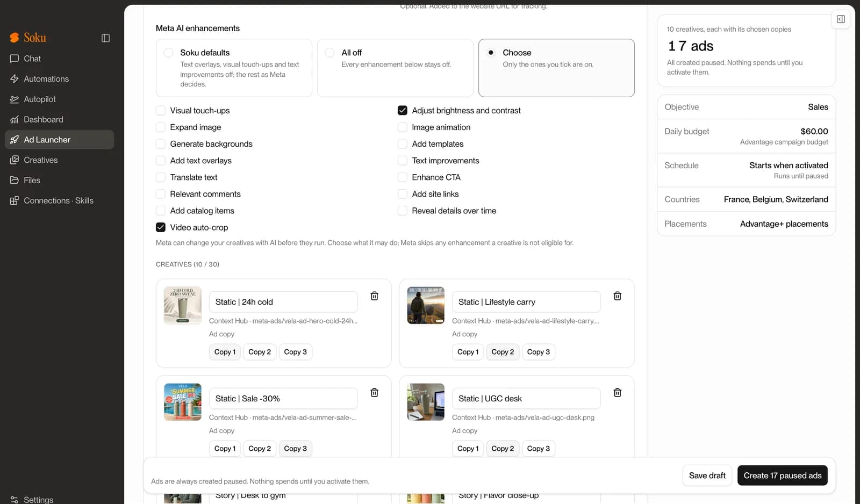
Task: Click the CREATIVES (10 / 30) heading
Action: [x=188, y=264]
